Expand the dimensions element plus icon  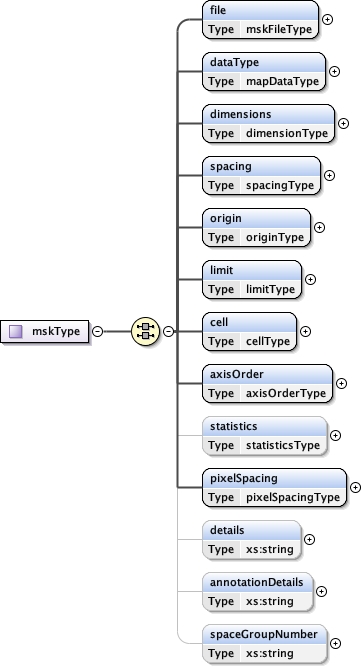click(x=343, y=124)
